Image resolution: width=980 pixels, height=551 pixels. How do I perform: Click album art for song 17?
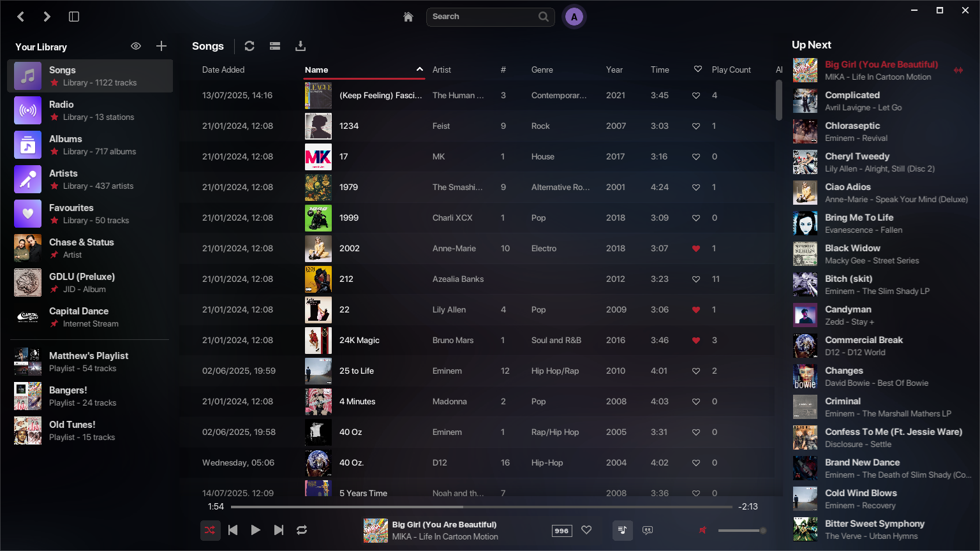click(x=318, y=156)
